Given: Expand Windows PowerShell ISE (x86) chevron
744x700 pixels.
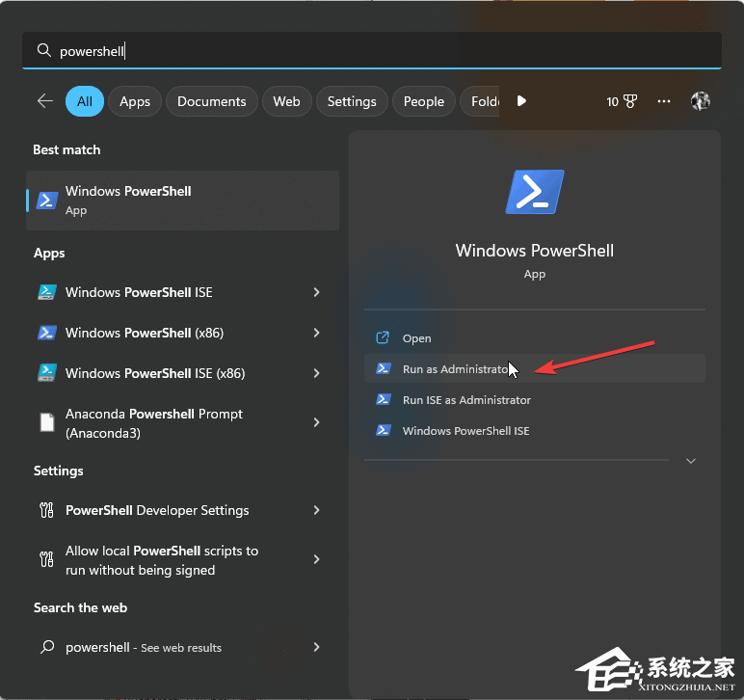Looking at the screenshot, I should [316, 373].
